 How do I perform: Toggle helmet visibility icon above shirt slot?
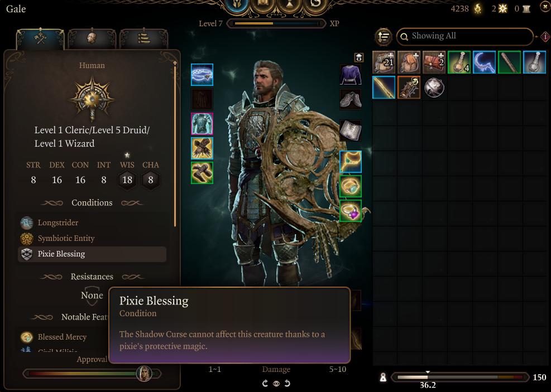click(x=358, y=57)
